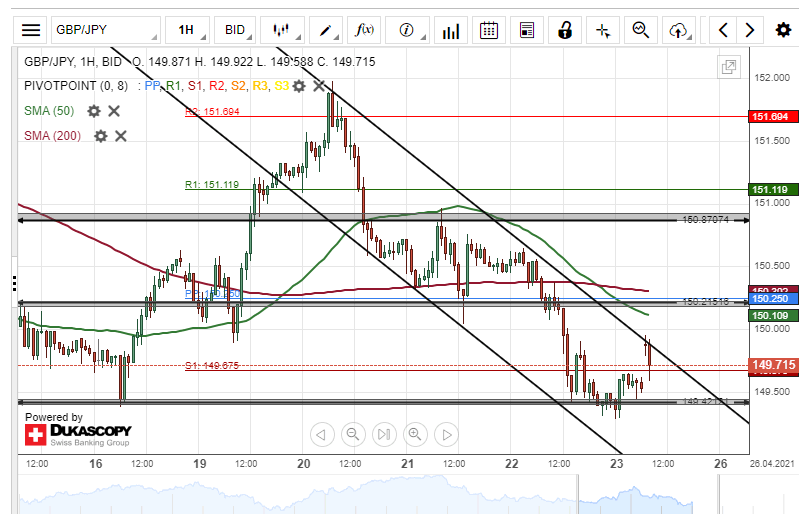
Task: Click the R1: 151.119 level label
Action: 212,184
